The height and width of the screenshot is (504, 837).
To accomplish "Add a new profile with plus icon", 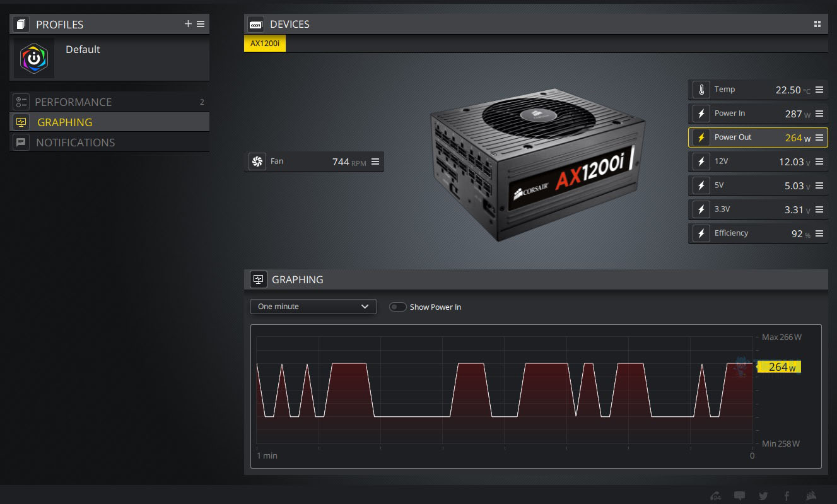I will 188,24.
